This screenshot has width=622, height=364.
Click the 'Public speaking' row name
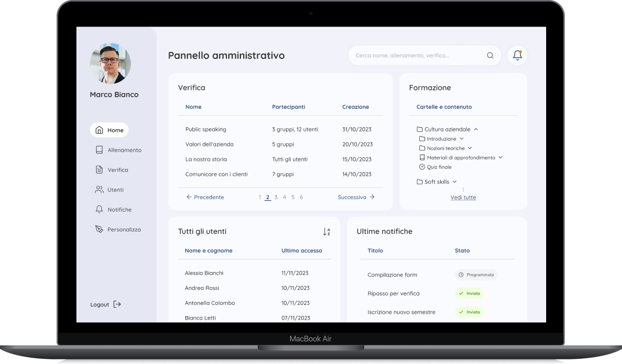click(x=206, y=129)
